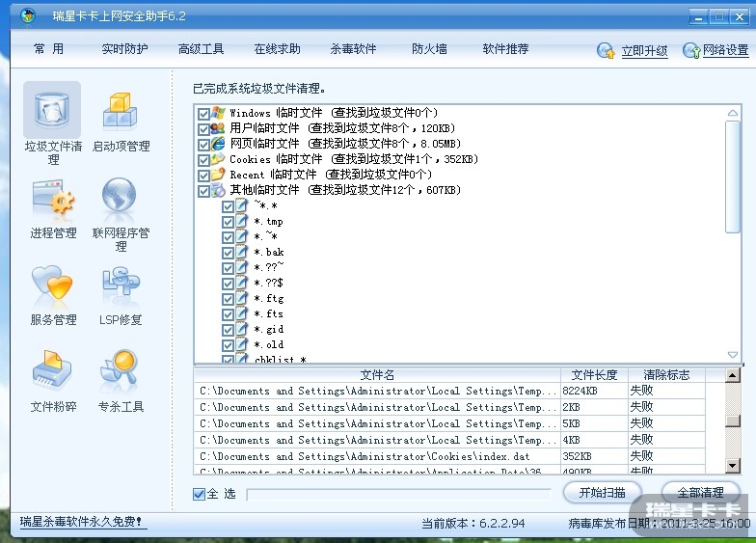Click the file icon next to *.bak
The image size is (756, 543).
point(241,253)
